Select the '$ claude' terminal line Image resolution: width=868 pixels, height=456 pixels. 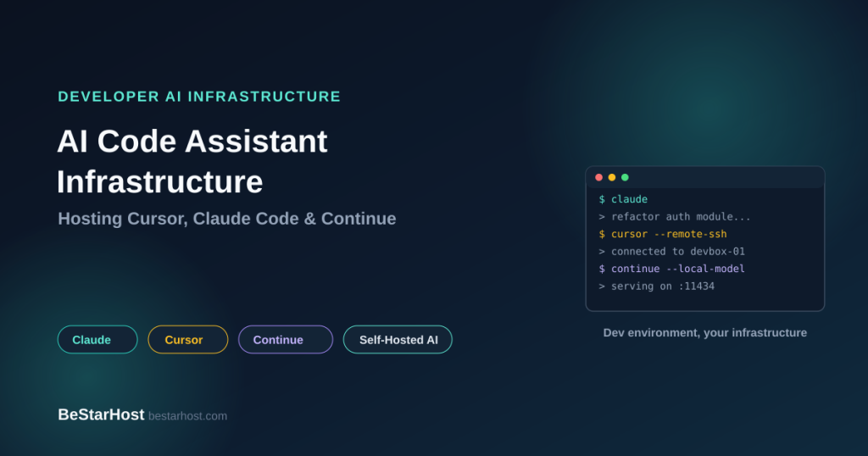tap(623, 199)
